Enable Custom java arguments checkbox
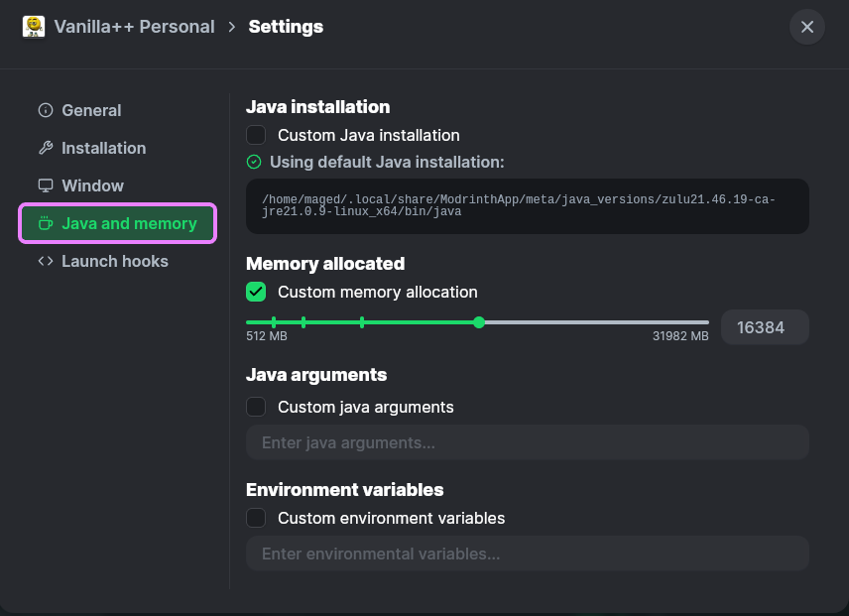 pyautogui.click(x=256, y=407)
